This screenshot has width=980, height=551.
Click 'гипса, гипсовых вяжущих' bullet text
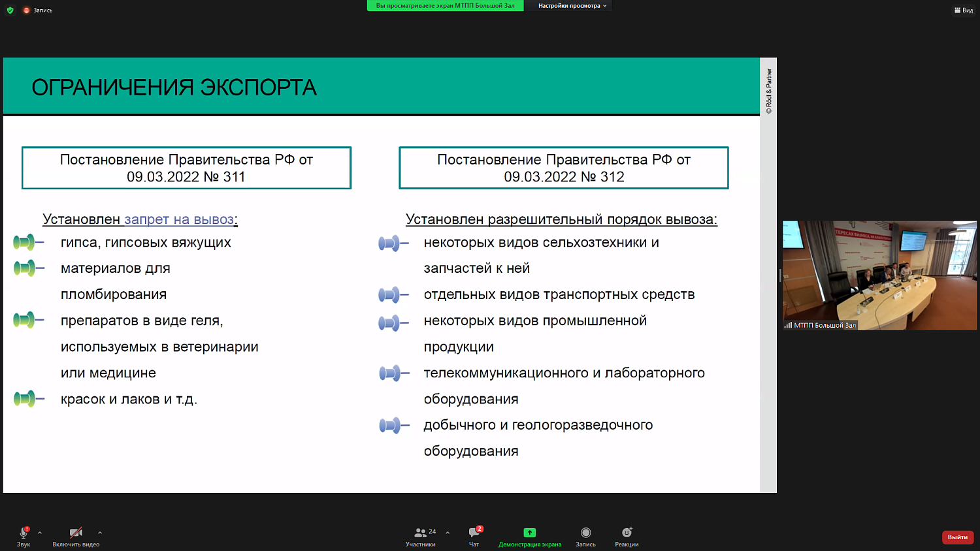tap(146, 242)
